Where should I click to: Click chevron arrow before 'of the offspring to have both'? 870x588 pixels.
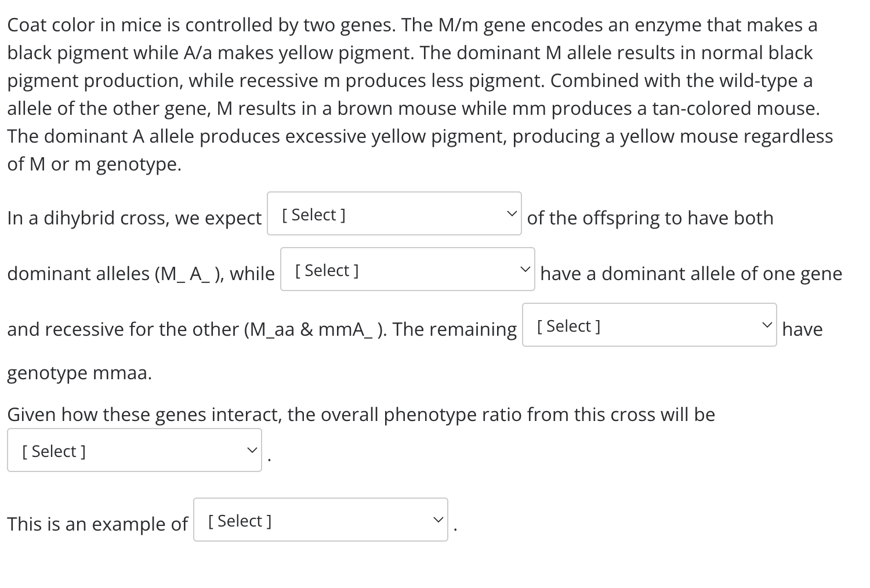(511, 213)
